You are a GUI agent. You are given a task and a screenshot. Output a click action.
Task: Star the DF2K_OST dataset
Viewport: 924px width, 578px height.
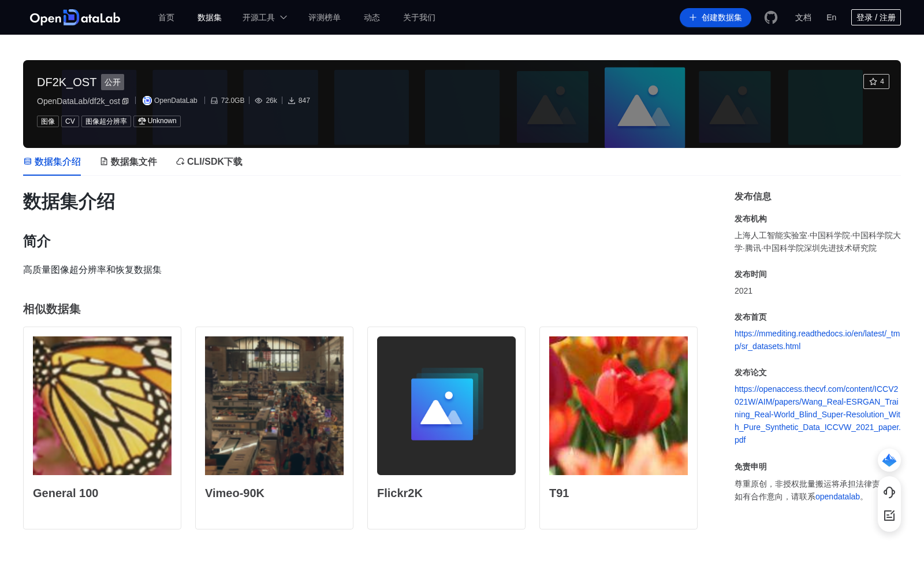[x=876, y=81]
